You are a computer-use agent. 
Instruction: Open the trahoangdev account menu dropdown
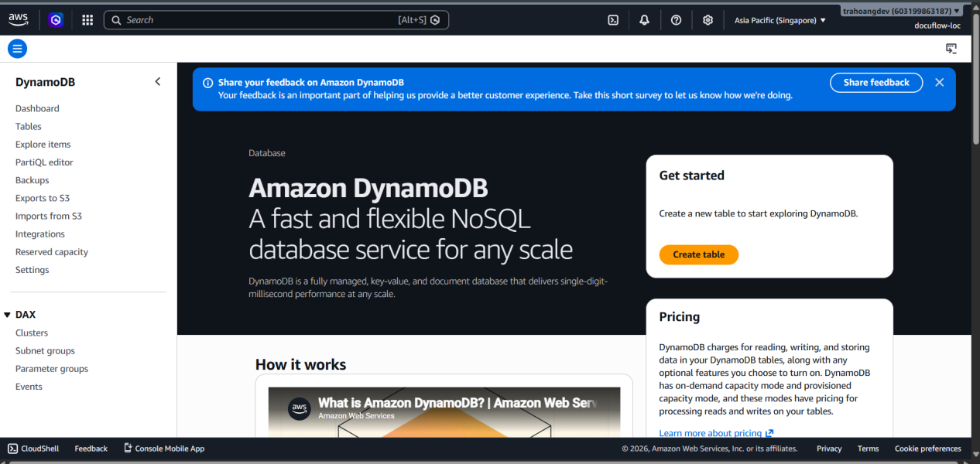pos(903,11)
